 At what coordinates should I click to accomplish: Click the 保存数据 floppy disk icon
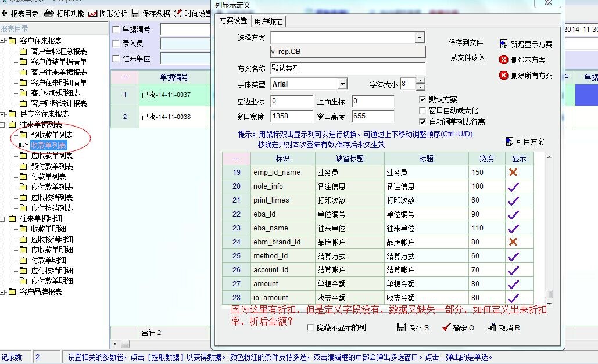(135, 13)
